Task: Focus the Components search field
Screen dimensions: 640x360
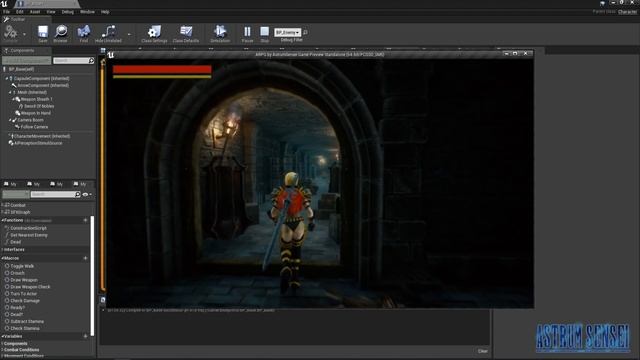Action: [73, 60]
